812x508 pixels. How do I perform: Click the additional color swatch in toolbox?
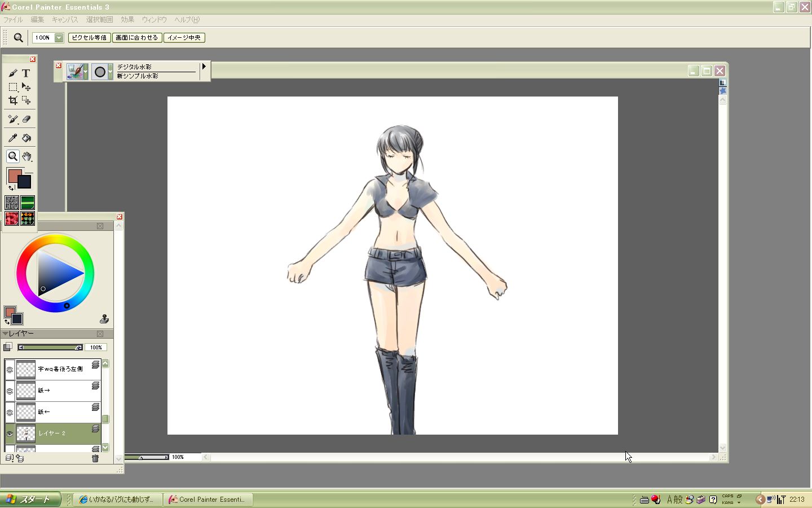point(24,182)
